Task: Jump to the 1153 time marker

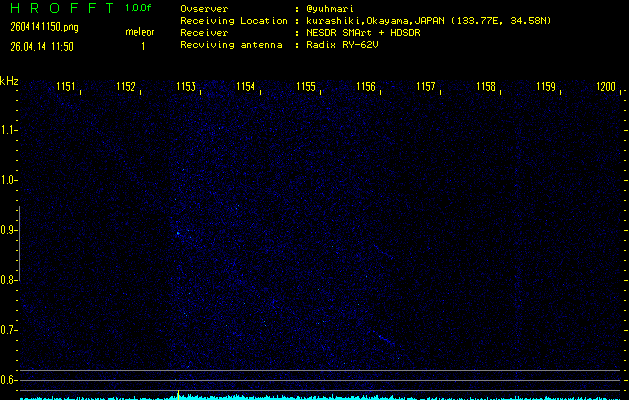Action: pos(186,87)
